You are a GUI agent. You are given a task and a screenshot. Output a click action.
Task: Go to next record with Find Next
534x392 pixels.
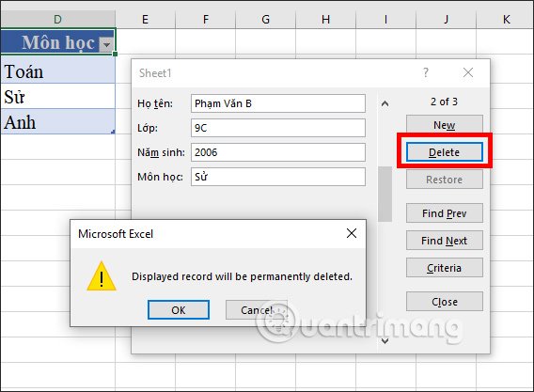(445, 241)
